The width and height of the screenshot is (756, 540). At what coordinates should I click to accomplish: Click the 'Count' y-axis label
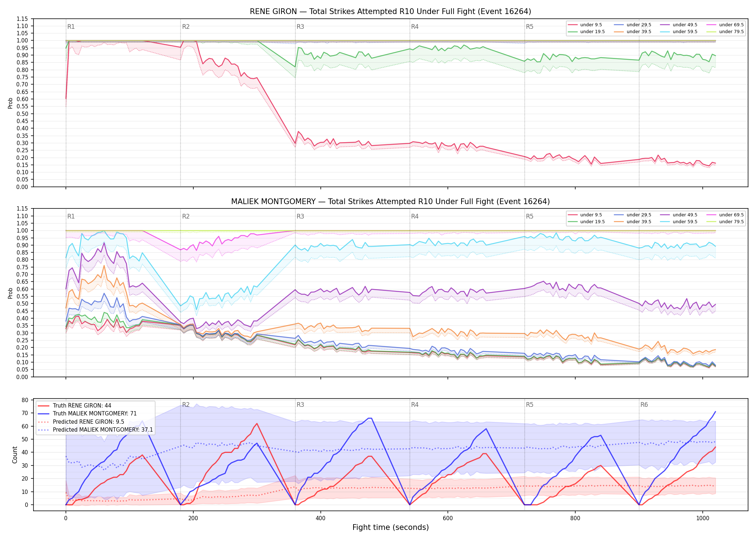(x=15, y=455)
